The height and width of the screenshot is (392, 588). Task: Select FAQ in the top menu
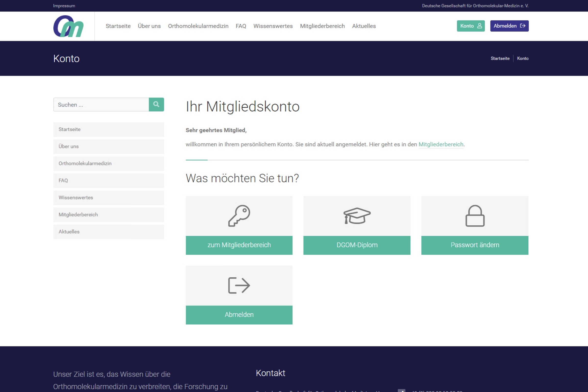click(241, 26)
